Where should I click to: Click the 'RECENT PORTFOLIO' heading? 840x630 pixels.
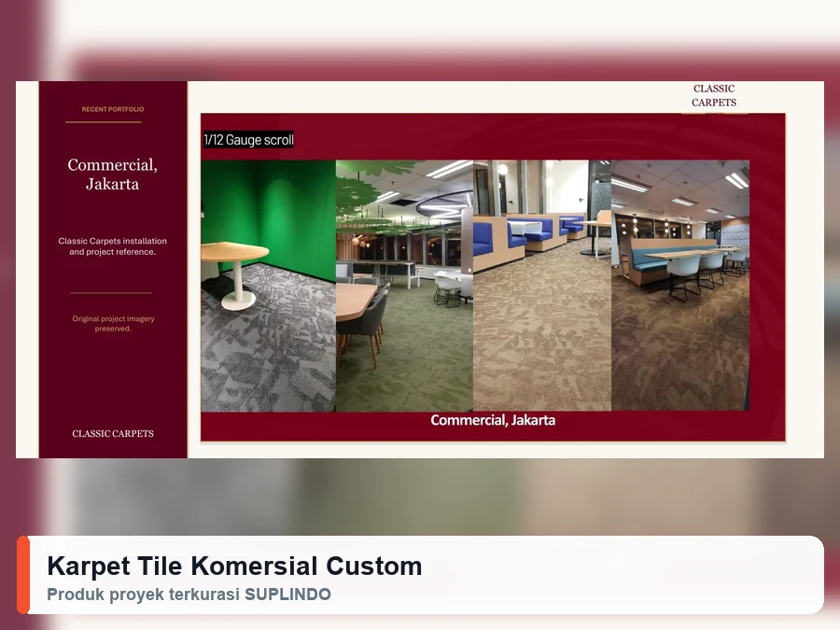[113, 109]
